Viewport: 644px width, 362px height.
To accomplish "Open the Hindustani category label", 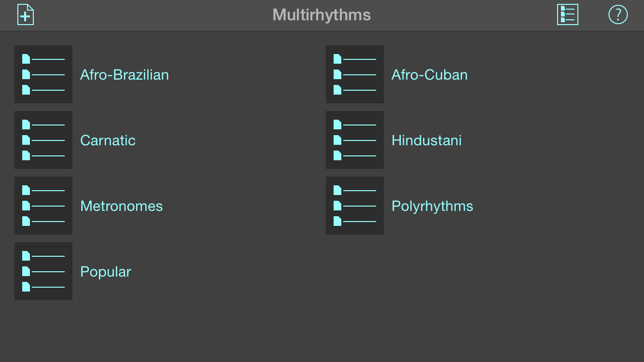I will pos(426,140).
